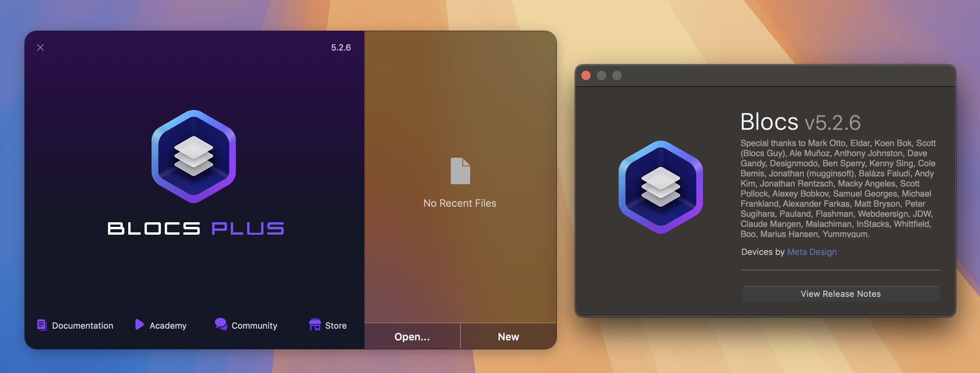Open the Academy link
The width and height of the screenshot is (980, 373).
[168, 326]
